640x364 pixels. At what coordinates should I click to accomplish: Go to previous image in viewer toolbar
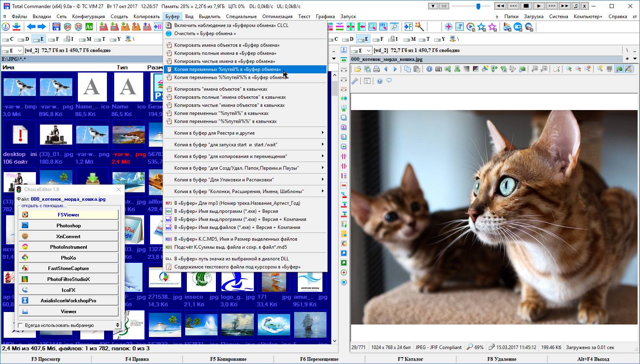386,69
